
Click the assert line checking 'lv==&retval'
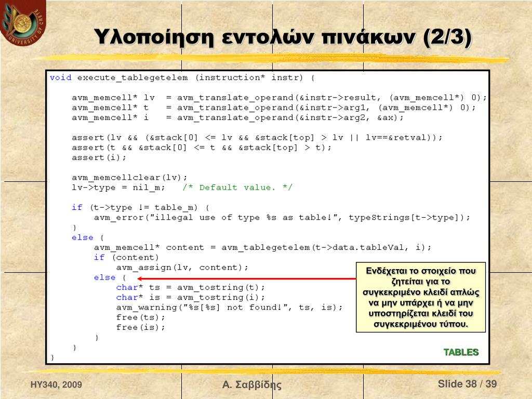tap(257, 138)
